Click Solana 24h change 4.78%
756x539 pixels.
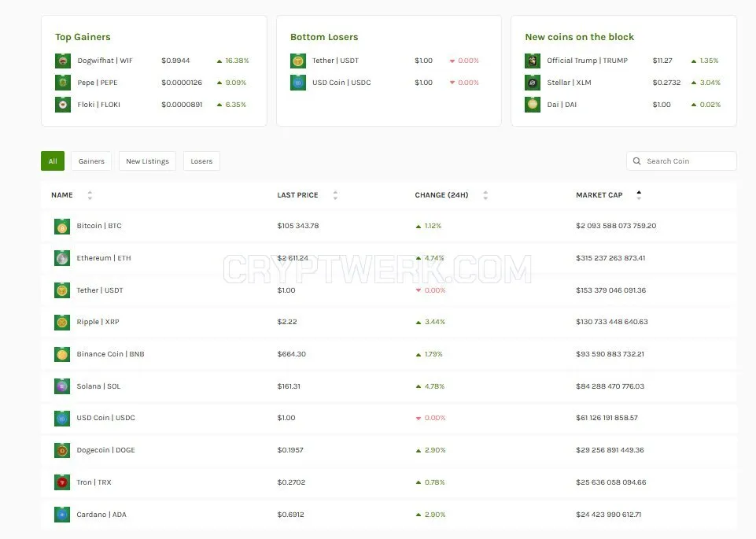[434, 386]
